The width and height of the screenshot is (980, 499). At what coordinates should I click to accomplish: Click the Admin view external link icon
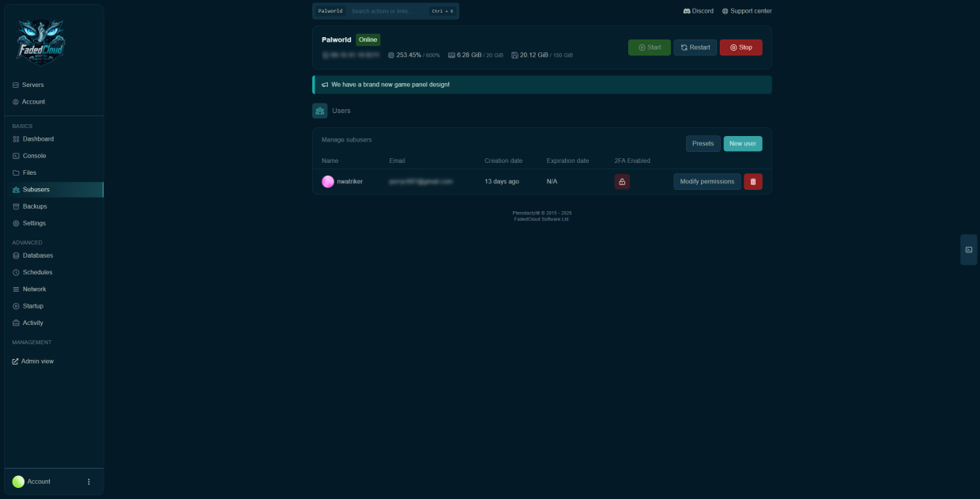(x=15, y=361)
